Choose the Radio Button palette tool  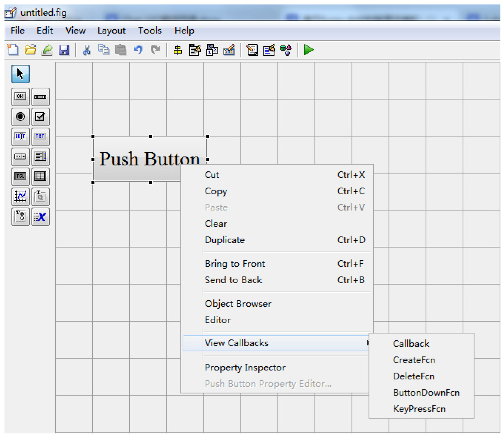20,117
